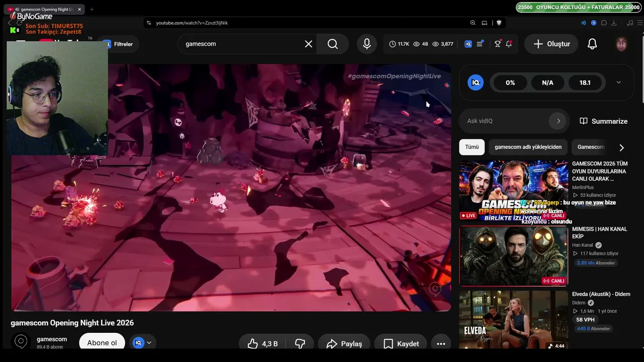The image size is (644, 362).
Task: Show more filter chips with right arrow
Action: coord(621,147)
